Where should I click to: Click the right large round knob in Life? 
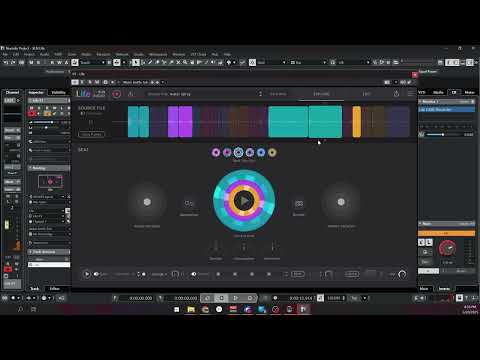[341, 202]
